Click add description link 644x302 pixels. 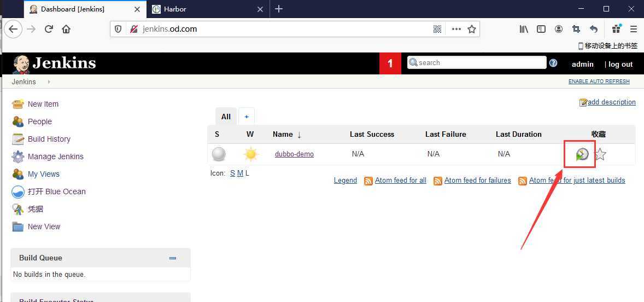[611, 102]
